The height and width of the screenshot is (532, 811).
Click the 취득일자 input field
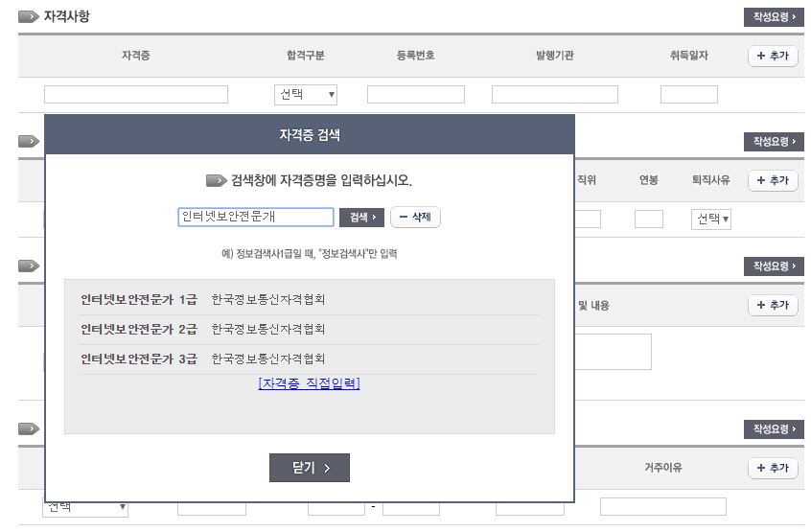tap(688, 95)
